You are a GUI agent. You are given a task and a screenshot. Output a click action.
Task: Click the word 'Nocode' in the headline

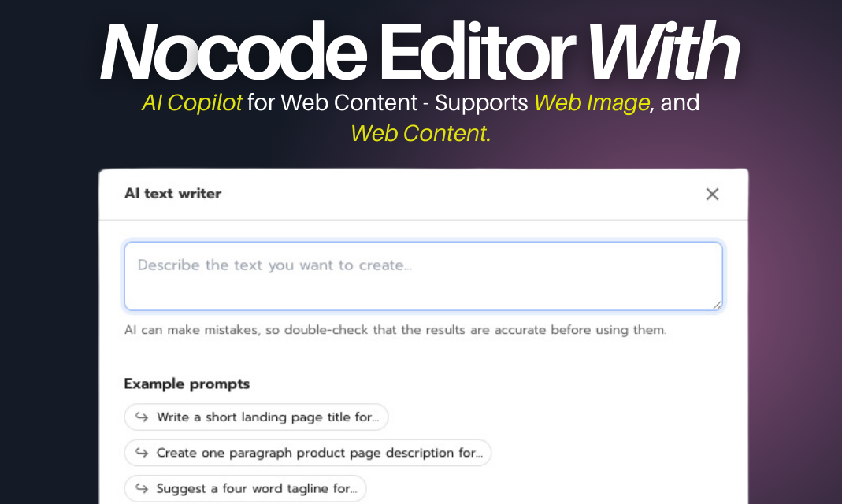coord(234,53)
